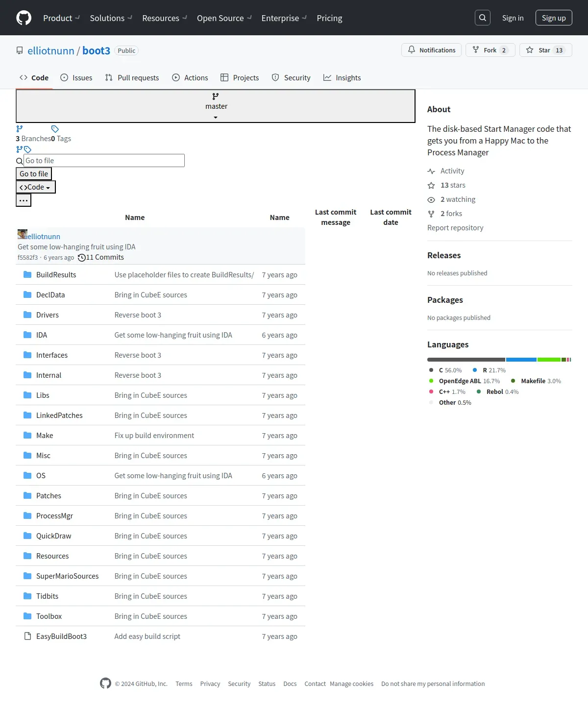Image resolution: width=588 pixels, height=709 pixels.
Task: Click the OS folder icon
Action: tap(27, 475)
